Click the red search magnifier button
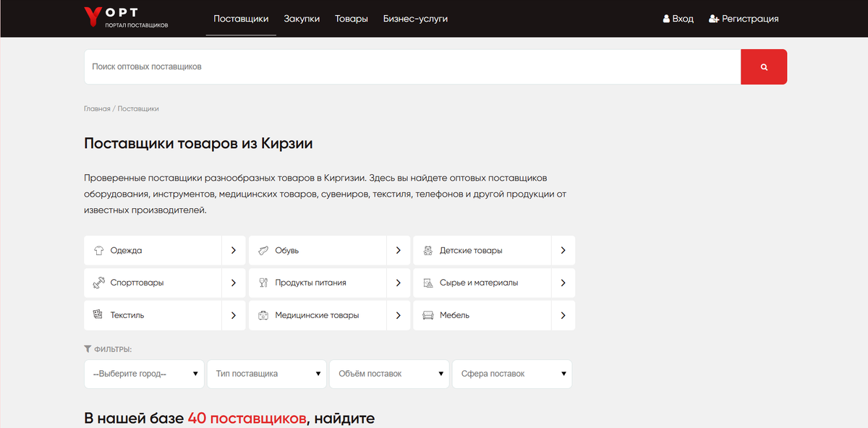868x428 pixels. coord(764,67)
